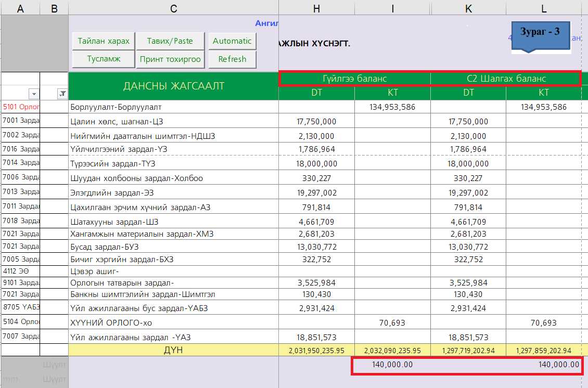This screenshot has width=588, height=388.
Task: Click the Борлуулалт-Борлуулалт account row cell
Action: (173, 107)
